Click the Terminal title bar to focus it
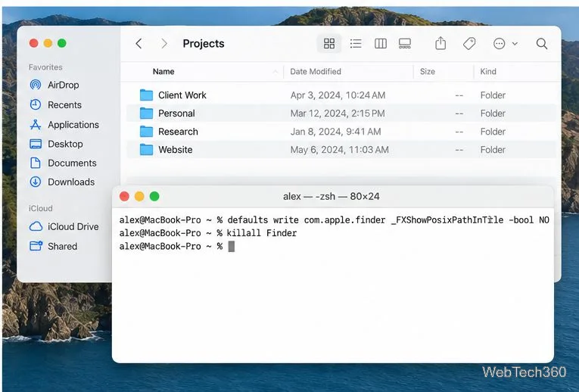The image size is (579, 392). [332, 196]
